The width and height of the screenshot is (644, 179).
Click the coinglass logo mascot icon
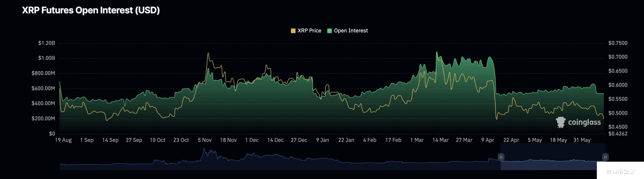tap(560, 122)
